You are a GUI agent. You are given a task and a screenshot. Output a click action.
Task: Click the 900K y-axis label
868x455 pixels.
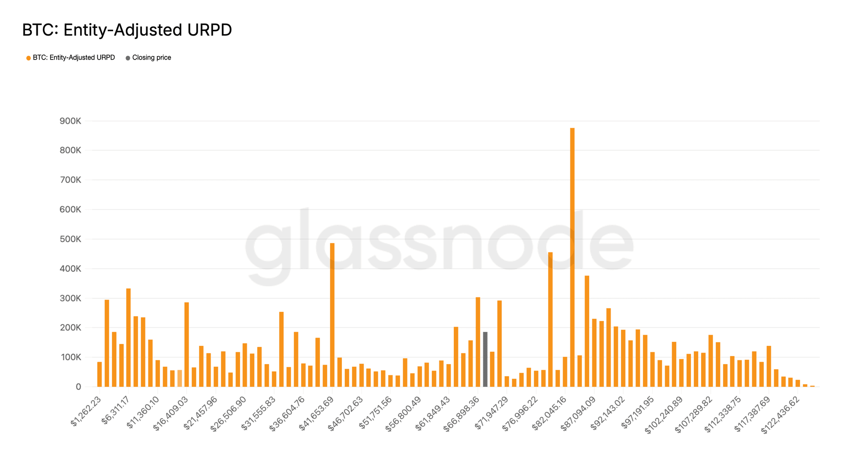(70, 121)
